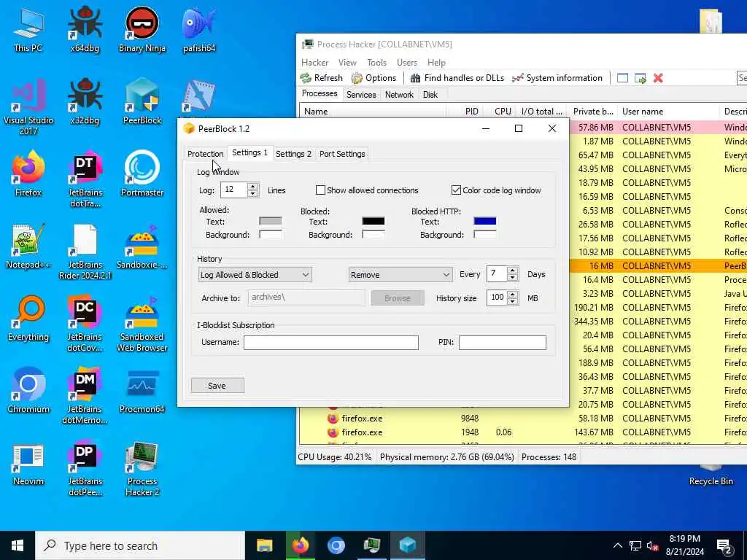Launch PeerBlock desktop shortcut
Screen dimensions: 747x560
142,102
